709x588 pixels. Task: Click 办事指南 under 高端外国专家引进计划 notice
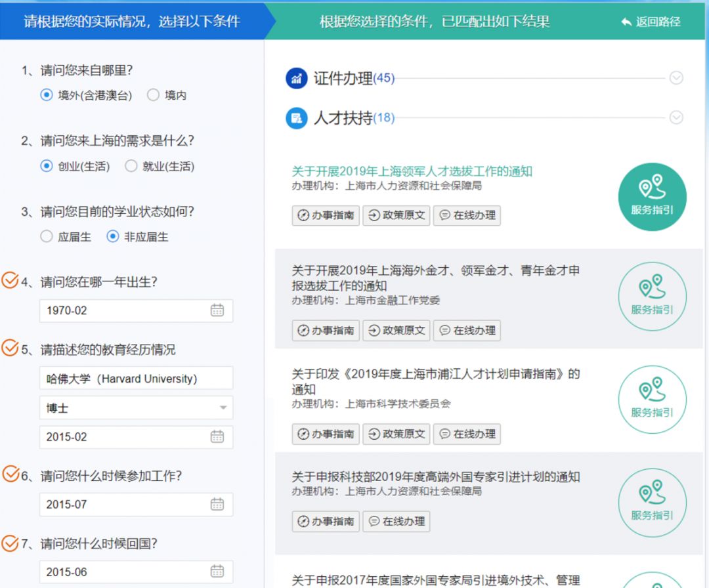(x=326, y=522)
